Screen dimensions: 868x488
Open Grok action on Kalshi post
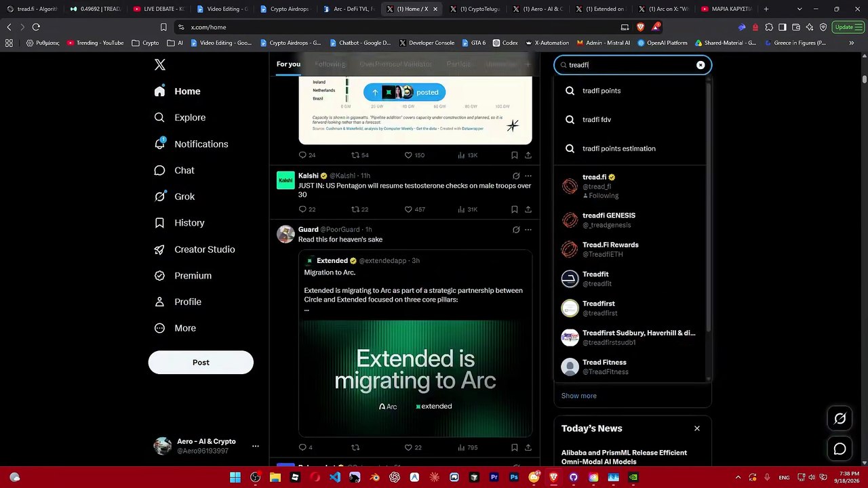516,176
